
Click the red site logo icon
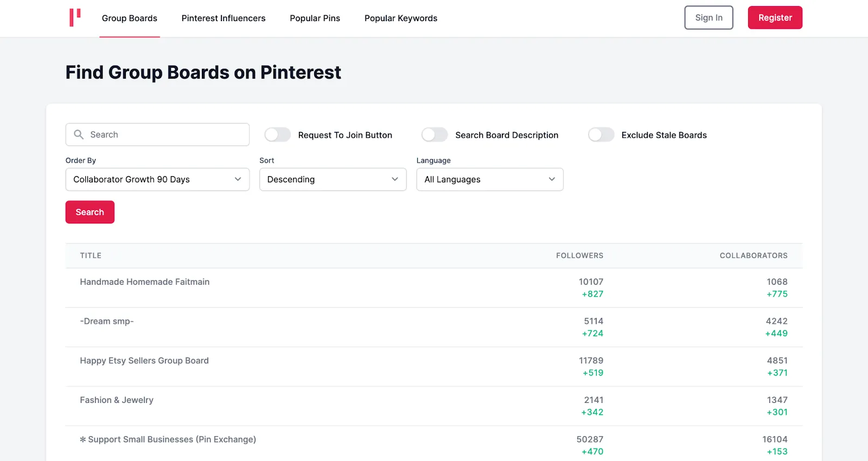point(75,17)
